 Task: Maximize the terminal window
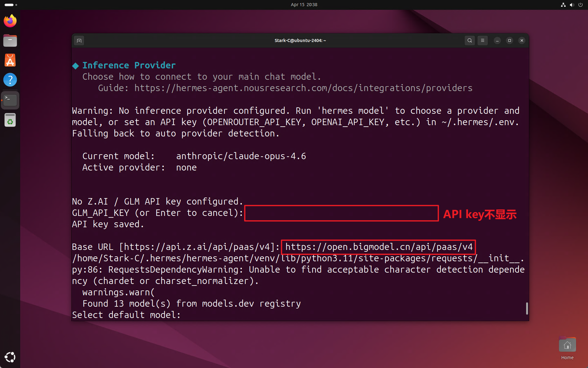510,40
